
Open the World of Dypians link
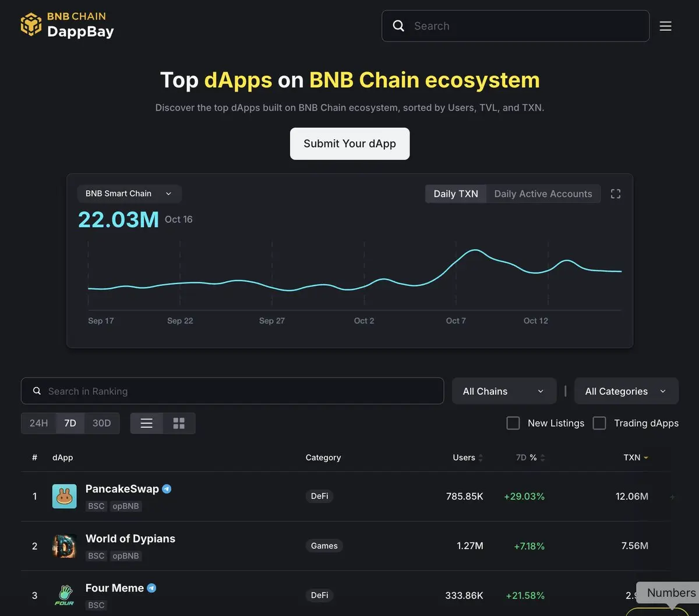tap(130, 539)
